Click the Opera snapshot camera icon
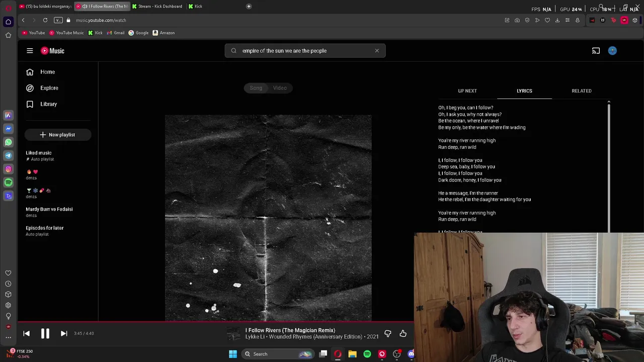 pyautogui.click(x=517, y=20)
